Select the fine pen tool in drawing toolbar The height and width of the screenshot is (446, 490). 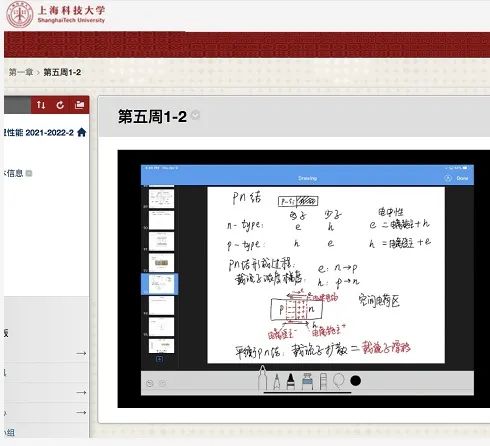tap(277, 382)
